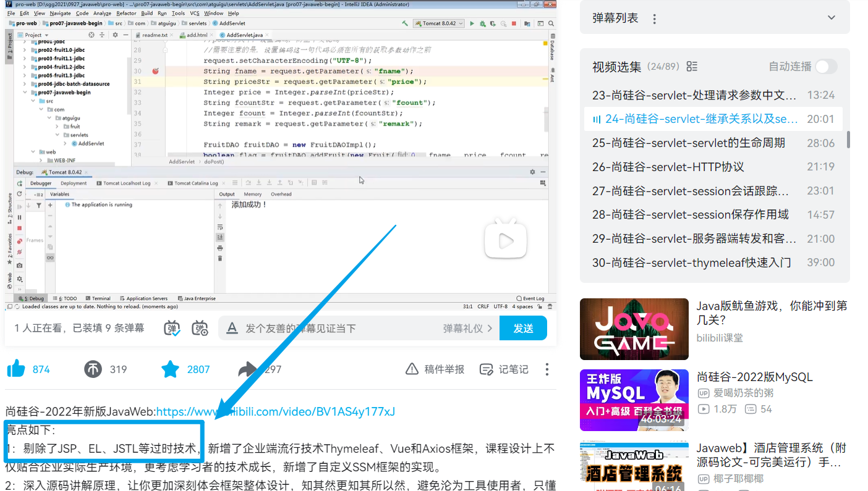Expand the pro06-jdbc-batch-datasource node
The image size is (868, 491).
tap(25, 84)
